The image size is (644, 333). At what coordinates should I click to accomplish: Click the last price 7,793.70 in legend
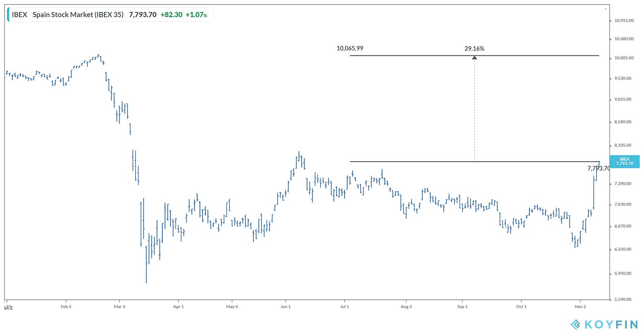click(x=142, y=15)
